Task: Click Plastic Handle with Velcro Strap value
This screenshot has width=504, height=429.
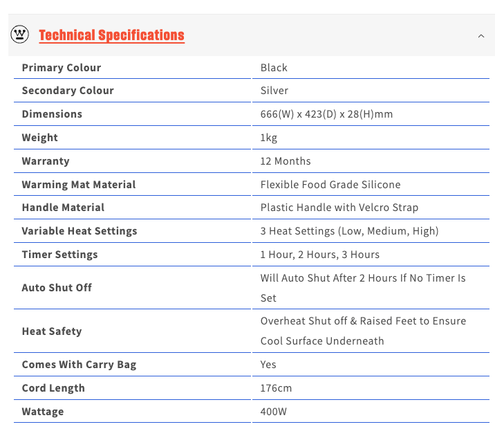Action: 339,208
